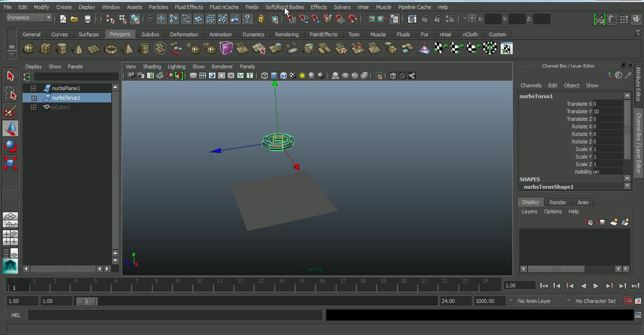Click the Save Scene disk icon
The height and width of the screenshot is (335, 644).
(x=87, y=19)
